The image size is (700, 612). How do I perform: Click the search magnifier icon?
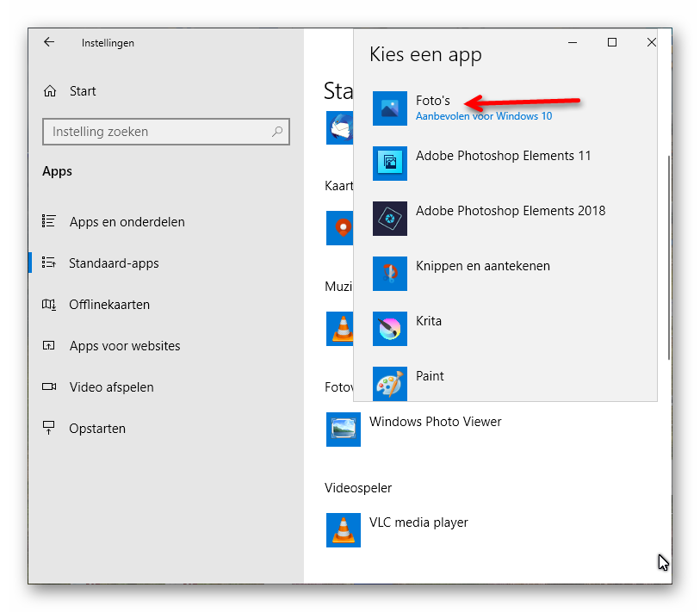coord(277,131)
